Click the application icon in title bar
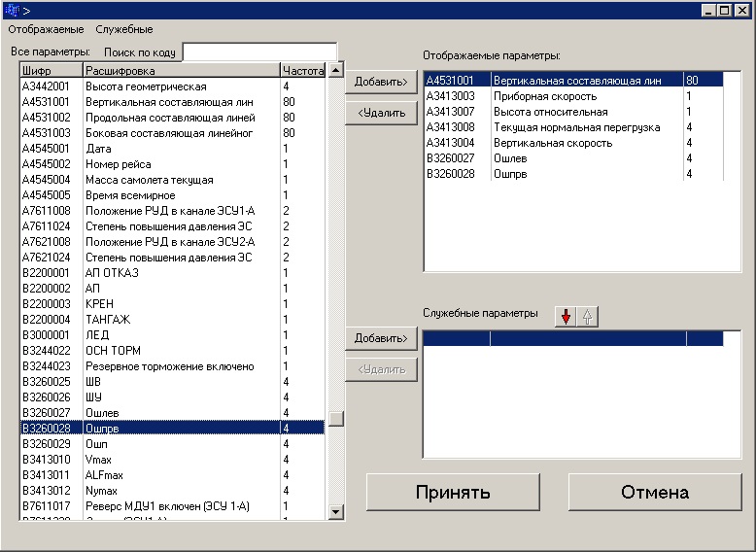 coord(12,10)
